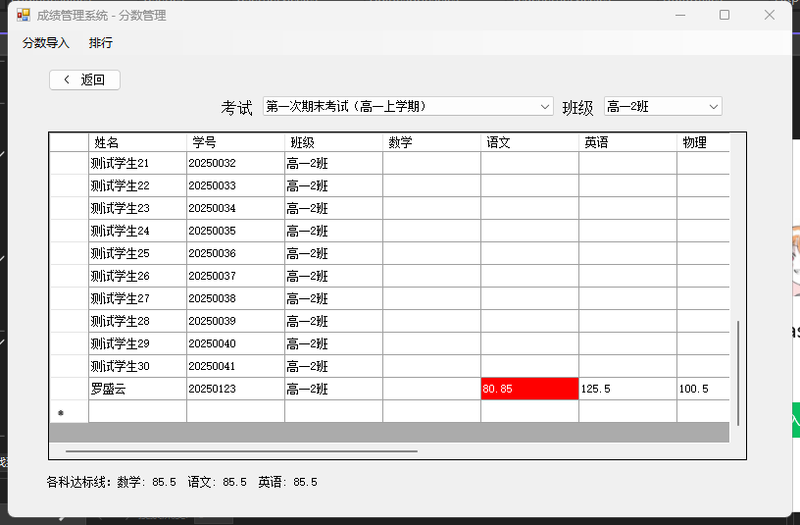
Task: Select student ID 20250038 cell
Action: click(x=236, y=298)
